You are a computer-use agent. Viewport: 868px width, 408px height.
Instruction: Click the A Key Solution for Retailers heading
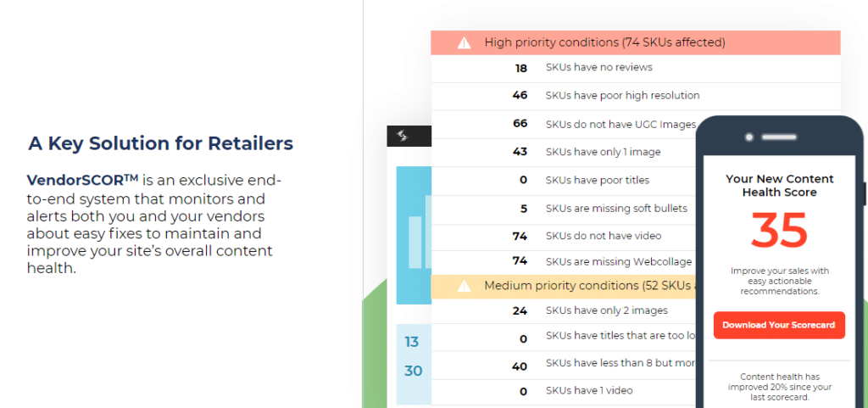pyautogui.click(x=160, y=143)
